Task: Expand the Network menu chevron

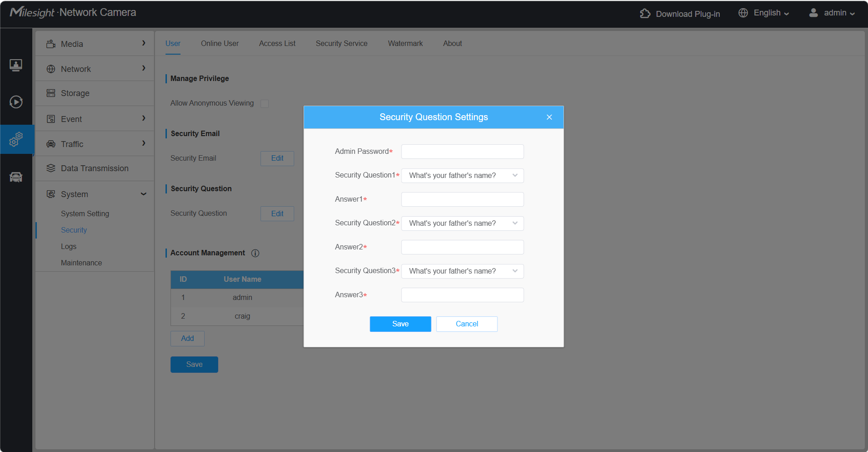Action: [x=144, y=68]
